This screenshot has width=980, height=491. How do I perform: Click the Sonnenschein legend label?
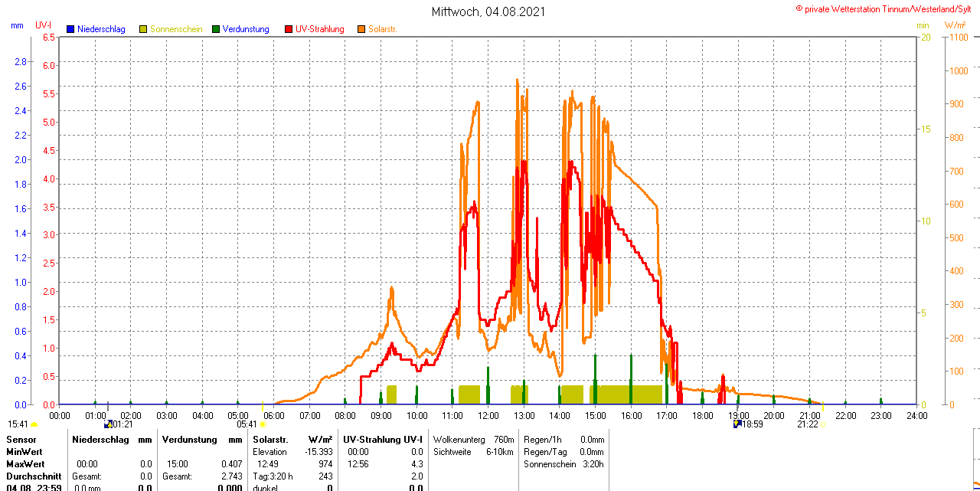tap(176, 29)
